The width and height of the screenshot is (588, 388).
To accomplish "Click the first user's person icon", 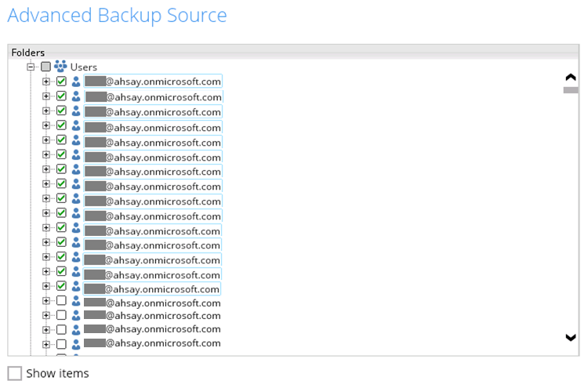I will pyautogui.click(x=76, y=82).
